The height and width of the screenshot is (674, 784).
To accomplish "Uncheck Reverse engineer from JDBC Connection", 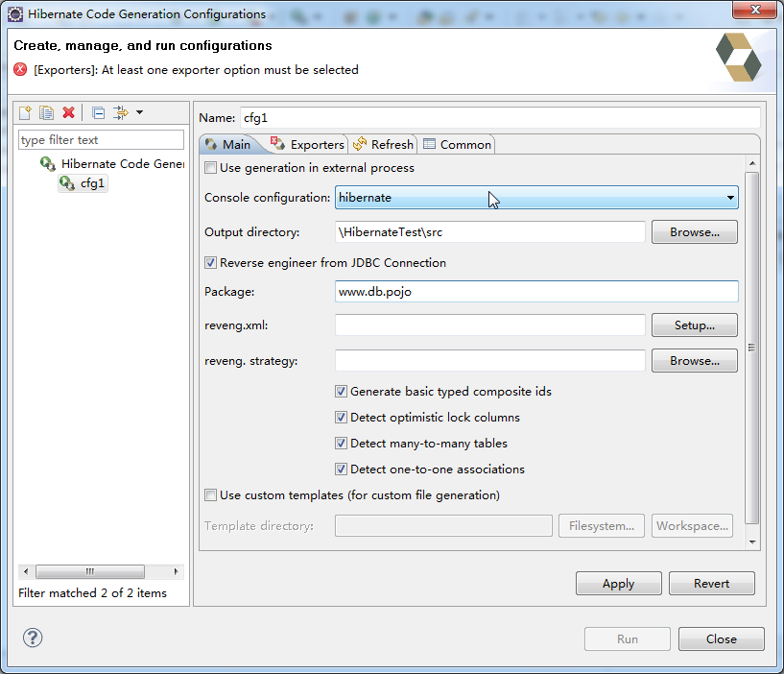I will point(210,263).
